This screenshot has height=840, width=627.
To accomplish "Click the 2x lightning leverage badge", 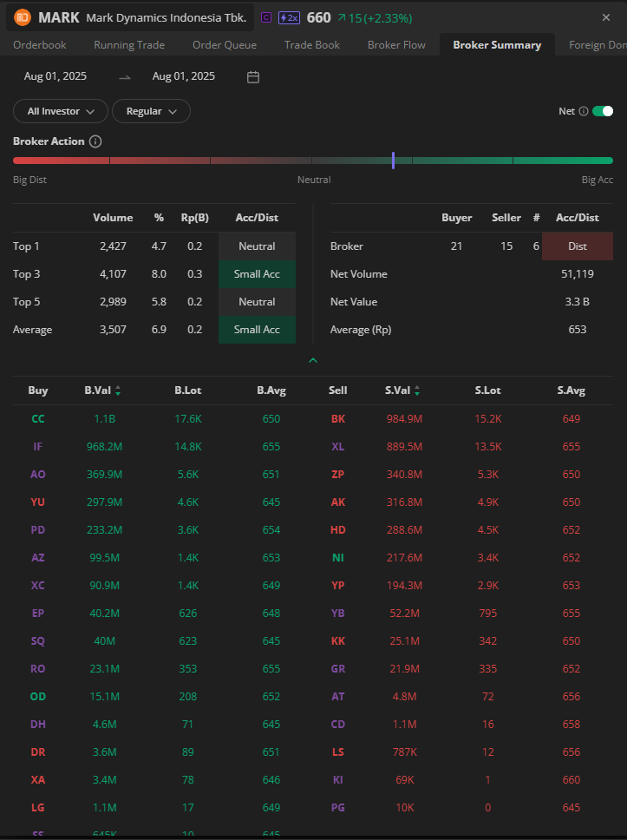I will (x=289, y=17).
